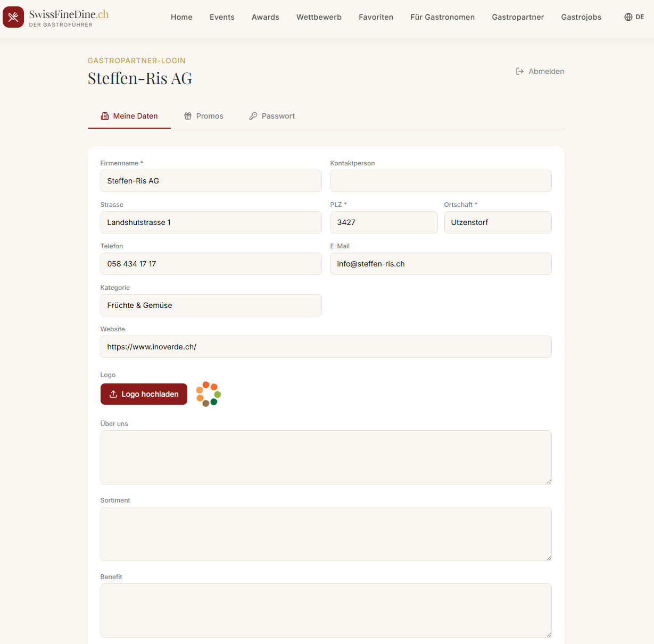Switch to the Promos tab

pyautogui.click(x=204, y=116)
